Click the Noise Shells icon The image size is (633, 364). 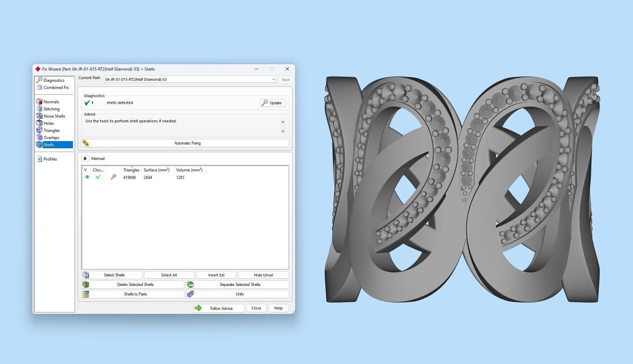click(x=39, y=116)
